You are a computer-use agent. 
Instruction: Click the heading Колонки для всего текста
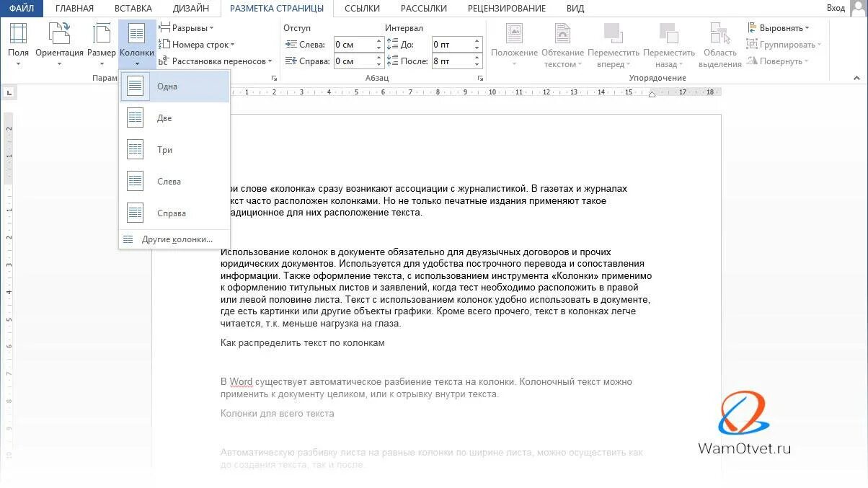[278, 414]
